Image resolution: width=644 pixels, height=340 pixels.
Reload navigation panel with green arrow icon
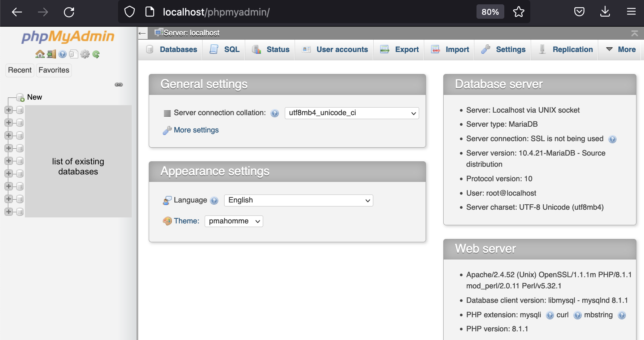coord(96,54)
